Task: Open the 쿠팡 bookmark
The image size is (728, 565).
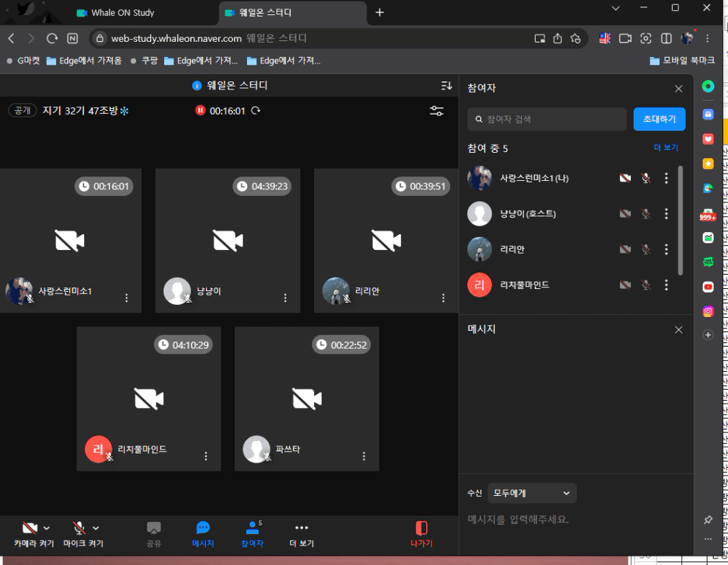Action: click(145, 61)
